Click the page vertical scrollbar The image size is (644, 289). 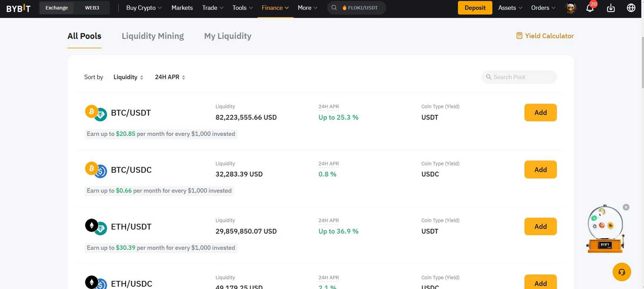click(x=642, y=62)
